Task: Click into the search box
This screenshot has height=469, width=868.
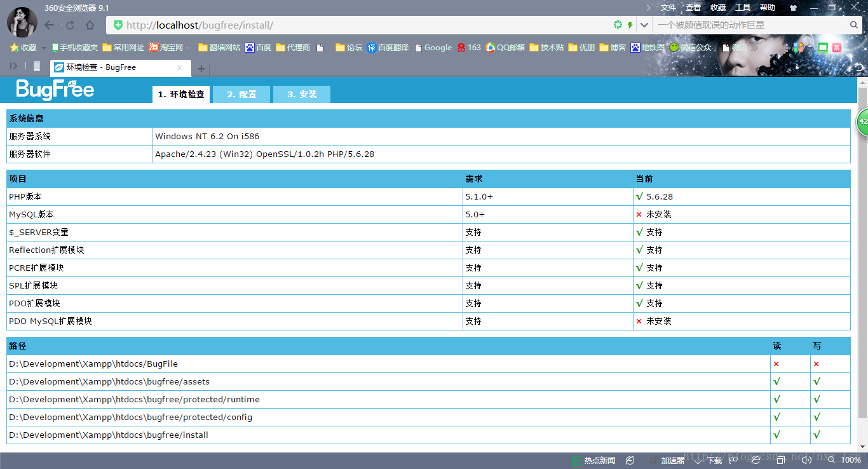Action: click(750, 25)
